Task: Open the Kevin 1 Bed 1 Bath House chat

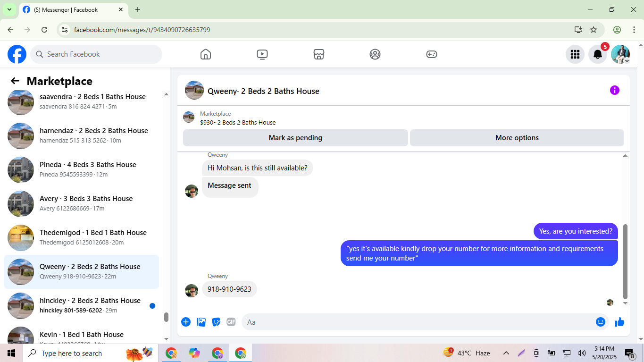Action: tap(81, 334)
